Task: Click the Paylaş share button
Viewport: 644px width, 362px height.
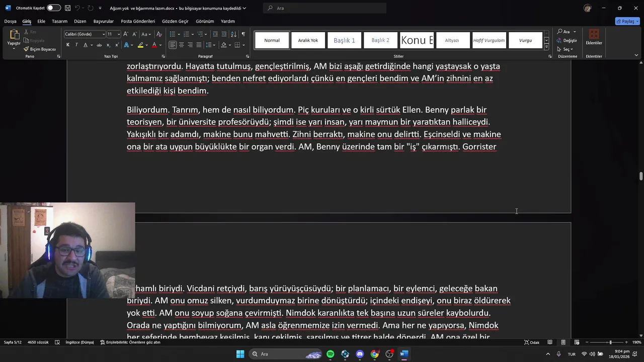Action: (x=627, y=21)
